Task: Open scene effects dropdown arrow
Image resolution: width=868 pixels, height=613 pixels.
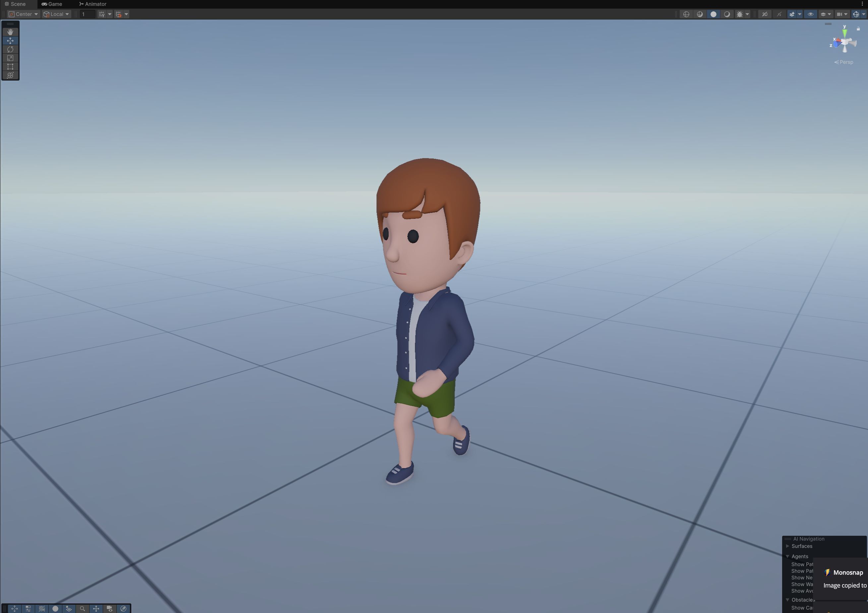Action: [800, 14]
